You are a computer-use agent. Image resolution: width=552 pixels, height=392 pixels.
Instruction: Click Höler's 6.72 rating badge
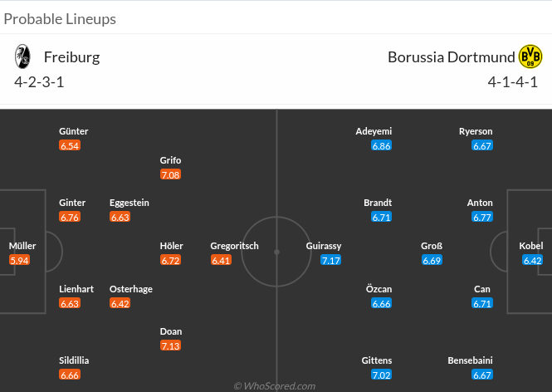click(x=171, y=260)
